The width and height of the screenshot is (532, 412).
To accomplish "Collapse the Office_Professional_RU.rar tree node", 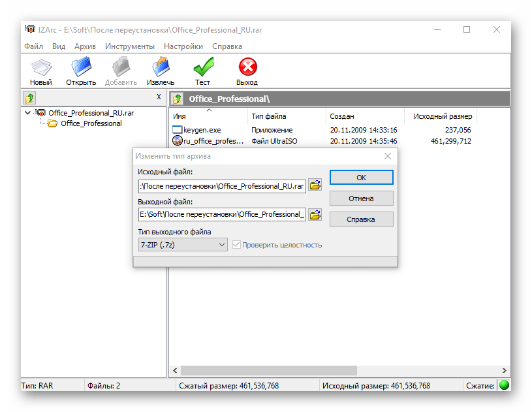I will click(x=28, y=113).
